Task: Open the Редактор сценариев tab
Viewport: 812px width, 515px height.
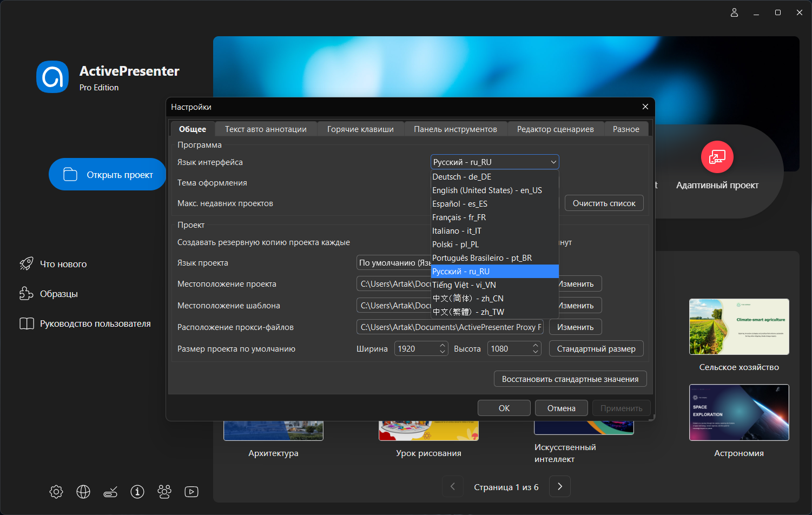Action: (x=556, y=129)
